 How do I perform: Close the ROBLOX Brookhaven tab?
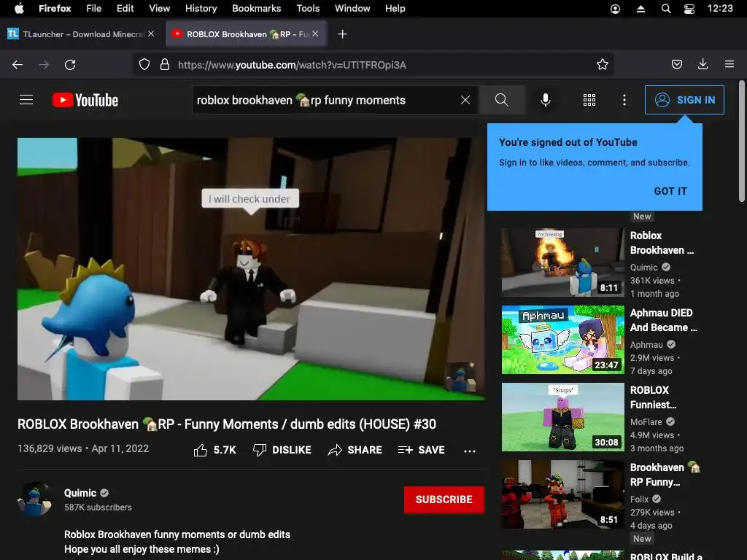tap(315, 34)
